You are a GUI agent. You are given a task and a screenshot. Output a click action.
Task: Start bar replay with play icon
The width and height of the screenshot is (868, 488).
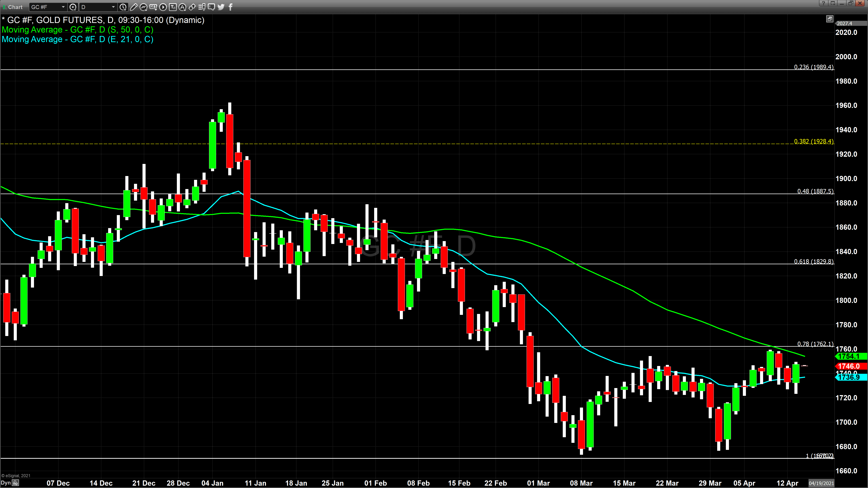(163, 7)
